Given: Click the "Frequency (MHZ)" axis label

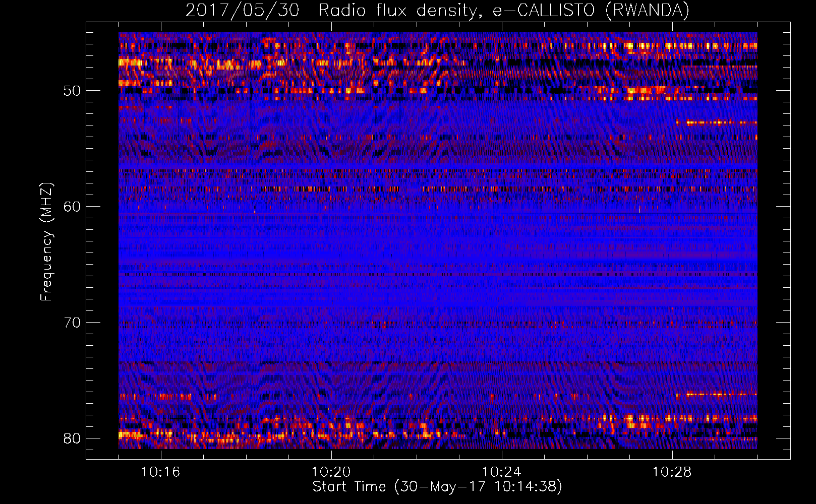Looking at the screenshot, I should coord(46,242).
